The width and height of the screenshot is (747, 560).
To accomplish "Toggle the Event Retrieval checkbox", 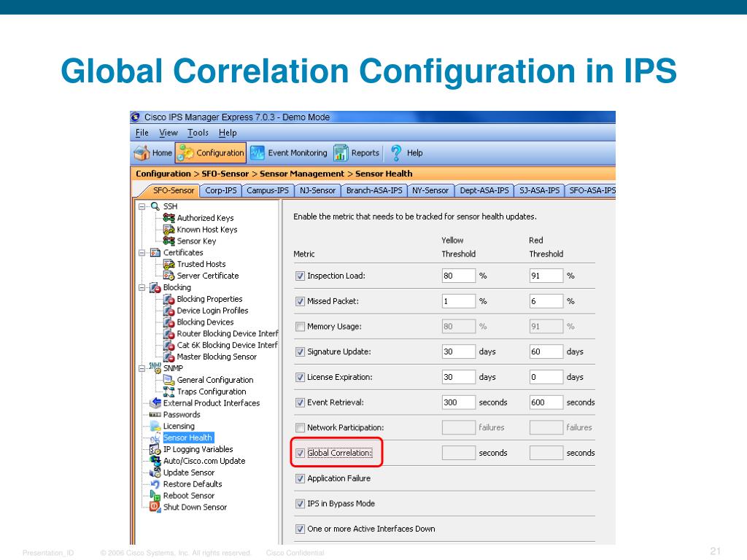I will (300, 402).
